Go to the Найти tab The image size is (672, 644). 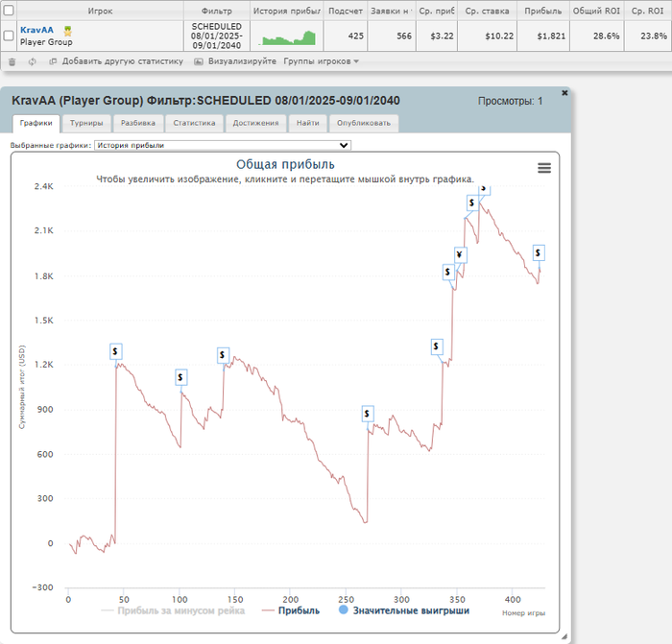(308, 124)
